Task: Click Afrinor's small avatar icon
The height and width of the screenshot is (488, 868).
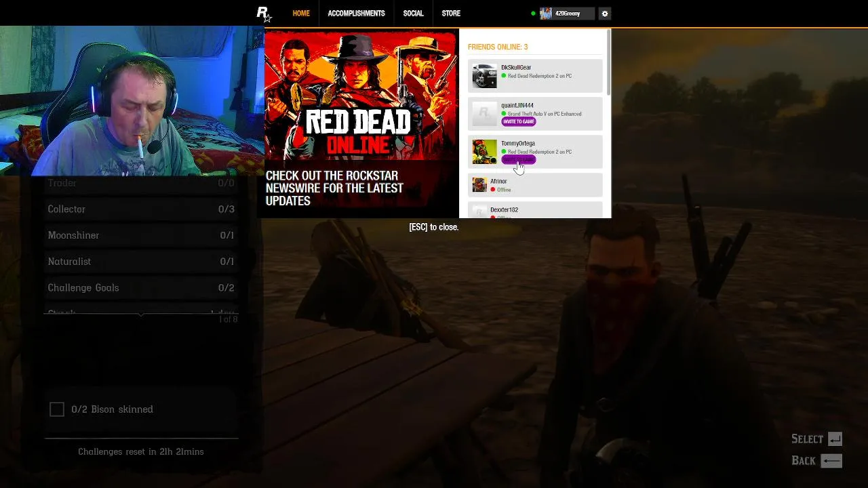Action: pos(479,185)
